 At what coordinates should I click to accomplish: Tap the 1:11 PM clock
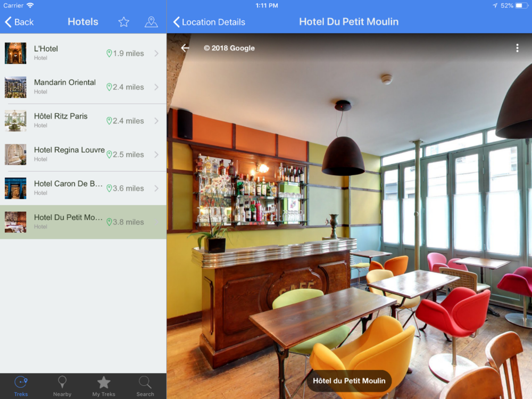tap(267, 5)
